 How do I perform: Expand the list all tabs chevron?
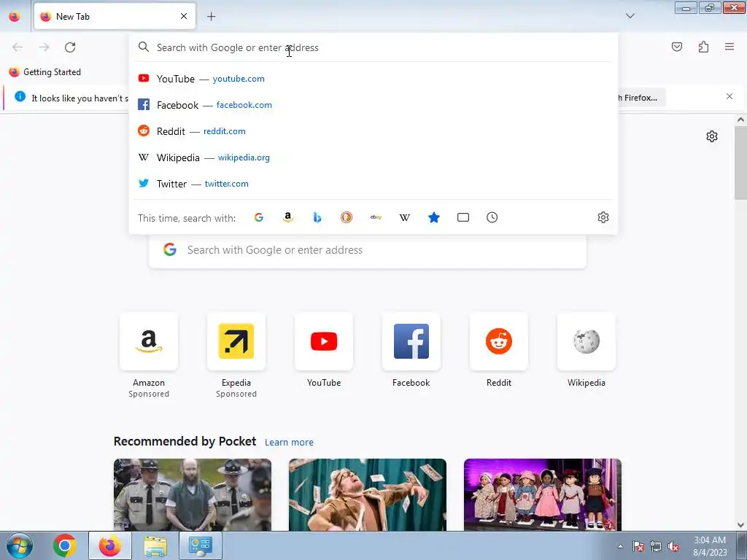(630, 16)
